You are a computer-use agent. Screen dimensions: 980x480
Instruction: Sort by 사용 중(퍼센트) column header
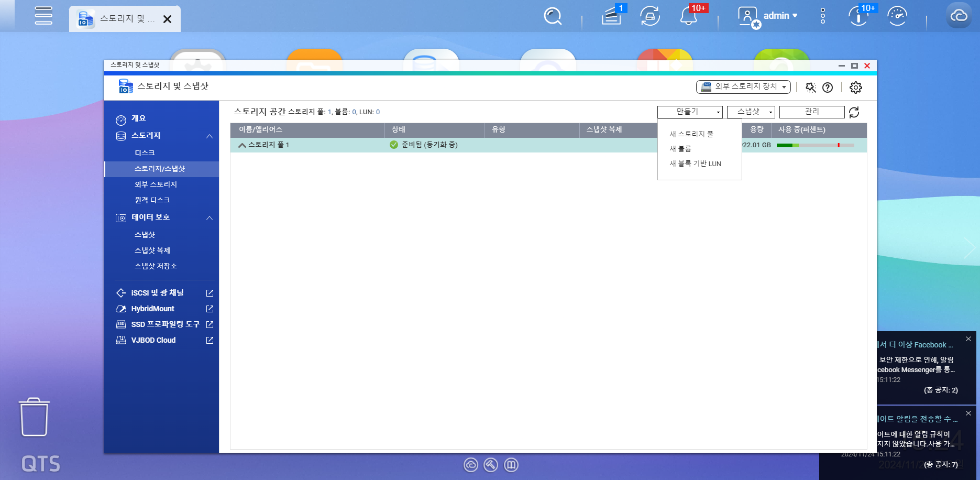819,129
